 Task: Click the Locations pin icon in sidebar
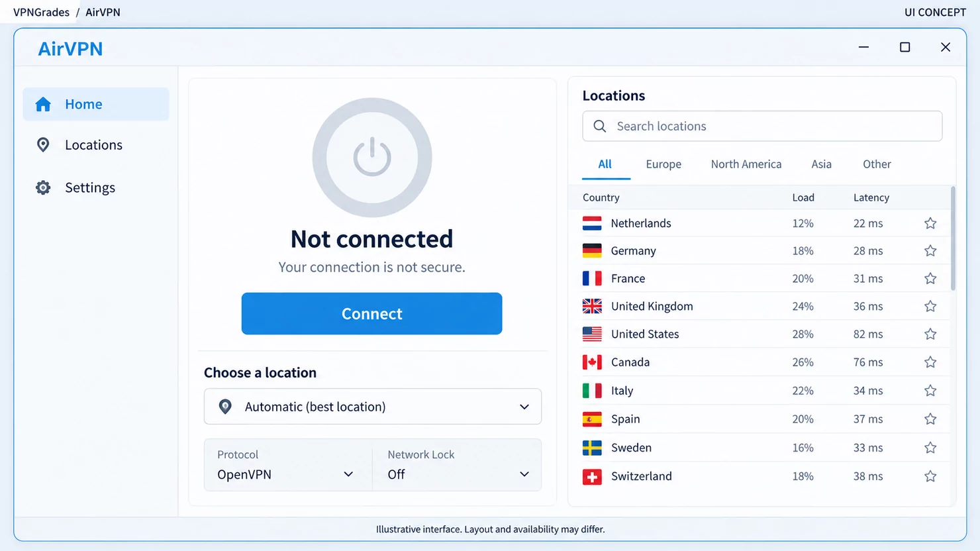(x=43, y=145)
